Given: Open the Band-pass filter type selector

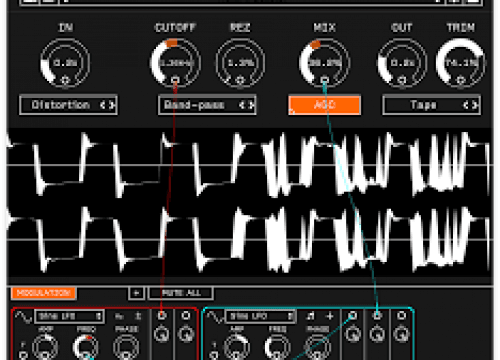Looking at the screenshot, I should pos(207,105).
